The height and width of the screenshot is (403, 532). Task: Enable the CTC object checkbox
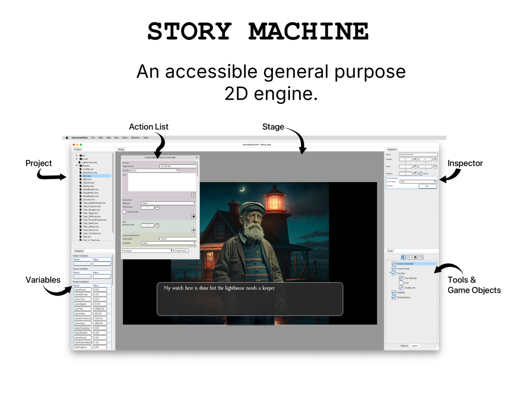pos(401,283)
